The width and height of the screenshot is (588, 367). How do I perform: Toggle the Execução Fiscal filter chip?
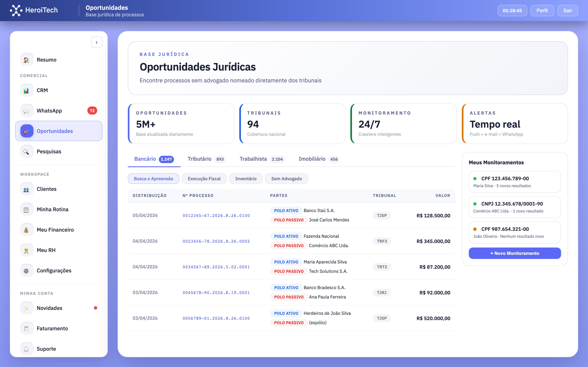tap(204, 179)
